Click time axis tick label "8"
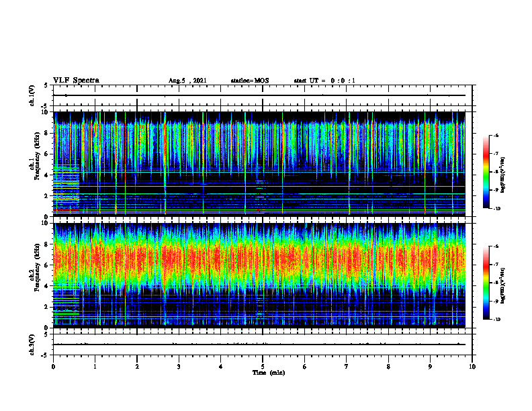The width and height of the screenshot is (532, 411). tap(388, 367)
